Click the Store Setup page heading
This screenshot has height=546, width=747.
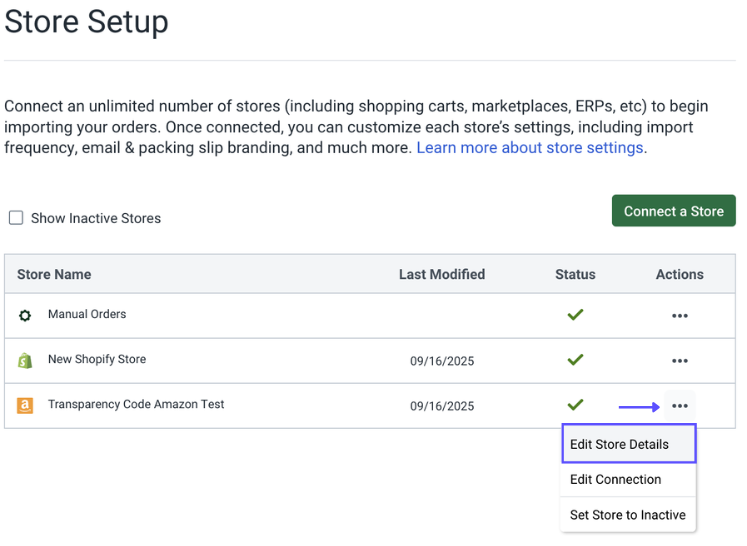(x=86, y=22)
